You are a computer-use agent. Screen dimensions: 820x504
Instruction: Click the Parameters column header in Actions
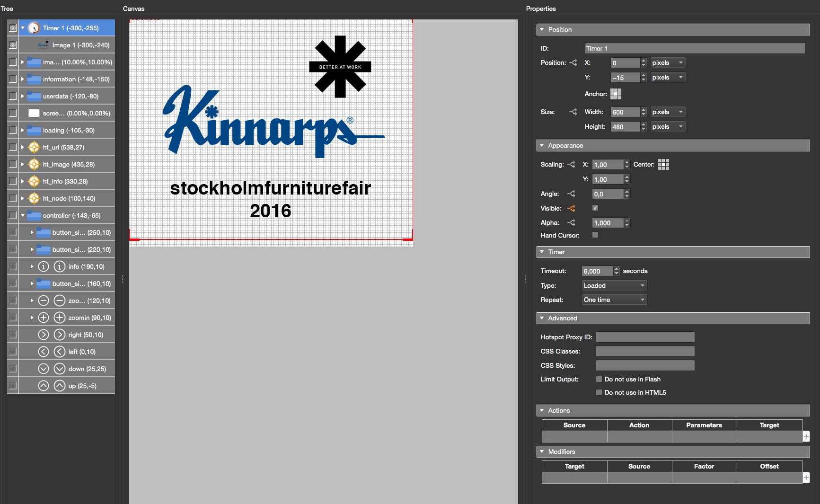point(704,425)
